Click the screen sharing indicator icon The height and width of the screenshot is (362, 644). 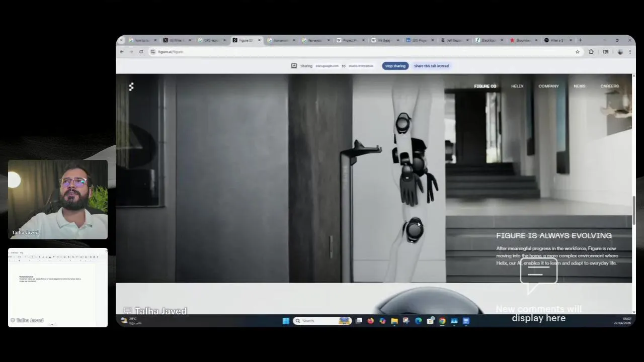pyautogui.click(x=294, y=66)
